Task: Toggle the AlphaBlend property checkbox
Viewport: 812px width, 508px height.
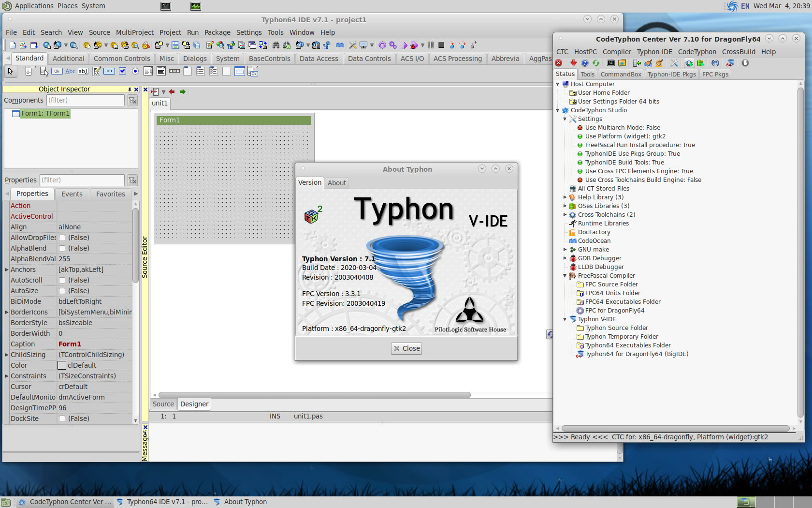Action: [x=62, y=248]
